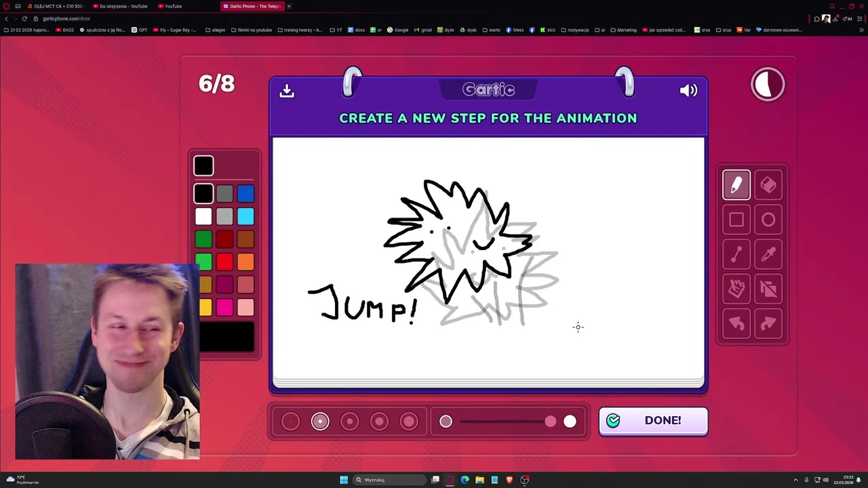Pick the salmon color swatch
This screenshot has width=868, height=488.
(x=245, y=285)
